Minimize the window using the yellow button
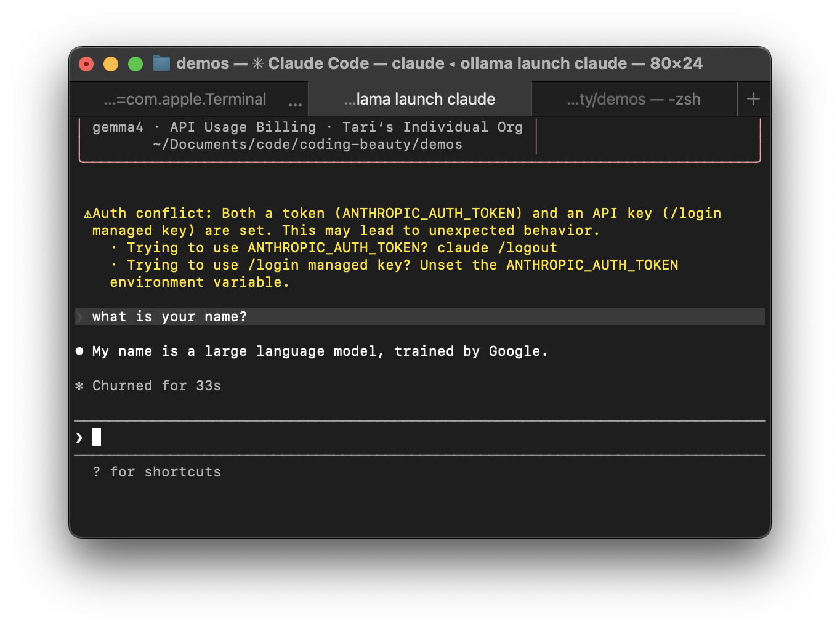 click(111, 64)
